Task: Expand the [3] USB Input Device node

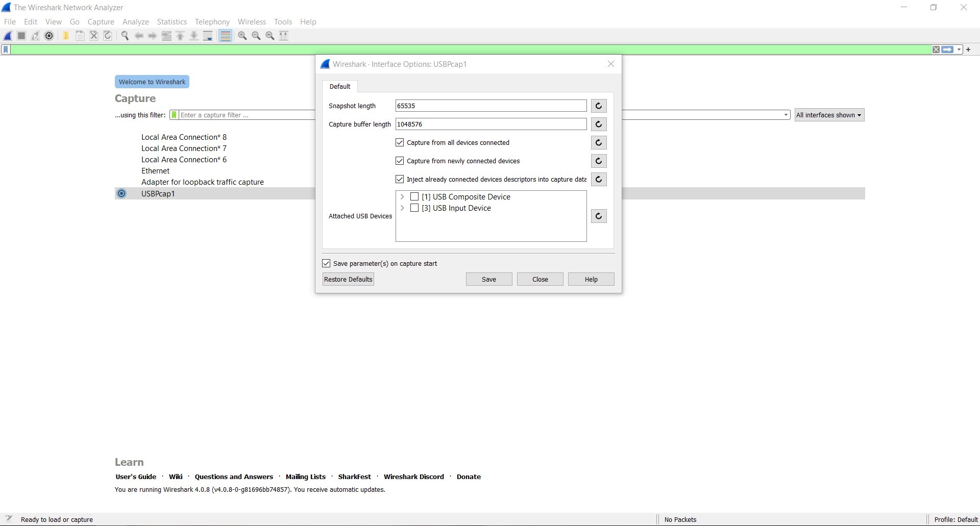Action: point(402,208)
